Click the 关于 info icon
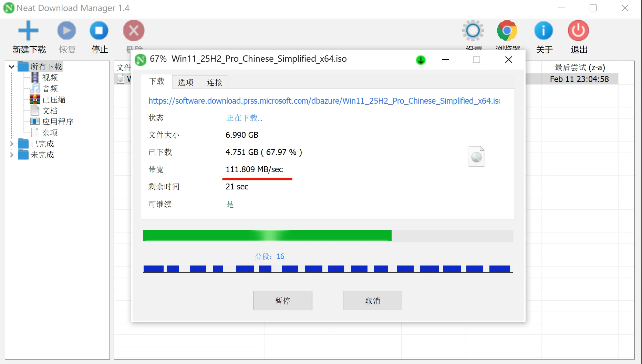Image resolution: width=642 pixels, height=364 pixels. (x=543, y=31)
